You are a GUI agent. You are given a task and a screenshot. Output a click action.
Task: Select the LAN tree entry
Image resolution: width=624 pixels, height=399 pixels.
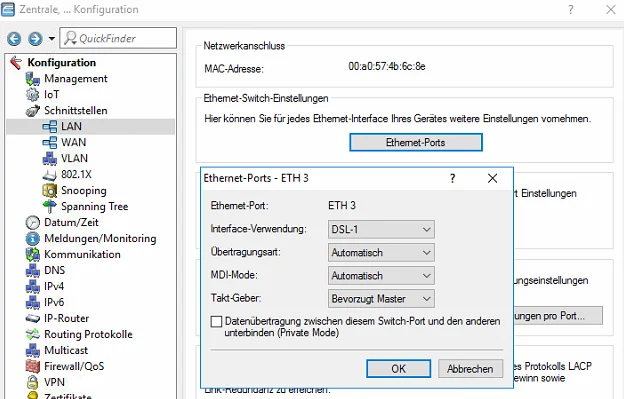(x=71, y=127)
